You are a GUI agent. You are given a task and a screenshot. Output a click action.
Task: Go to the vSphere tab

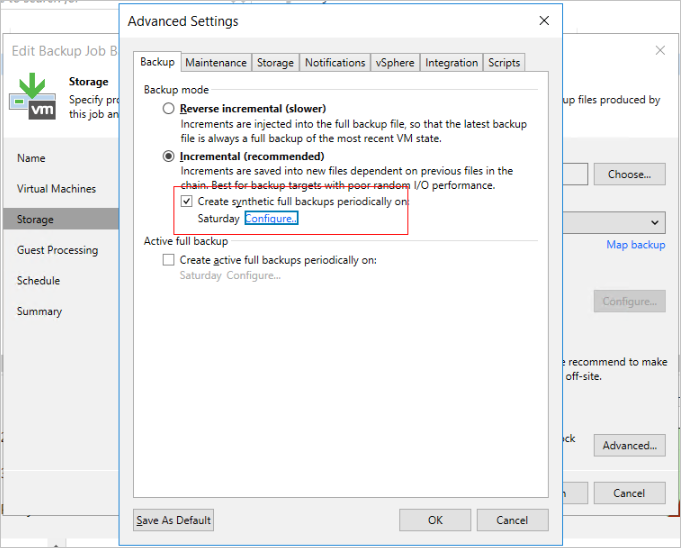(394, 62)
